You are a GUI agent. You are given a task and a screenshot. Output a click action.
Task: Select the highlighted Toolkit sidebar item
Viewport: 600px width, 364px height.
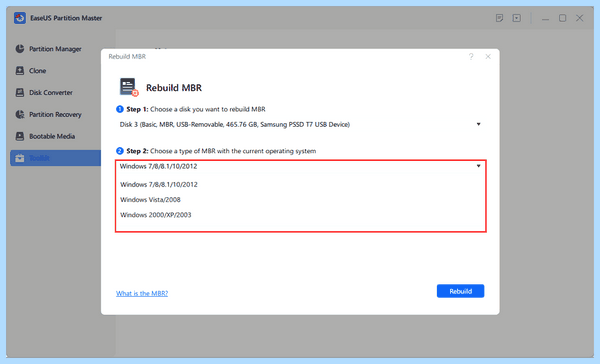[55, 158]
